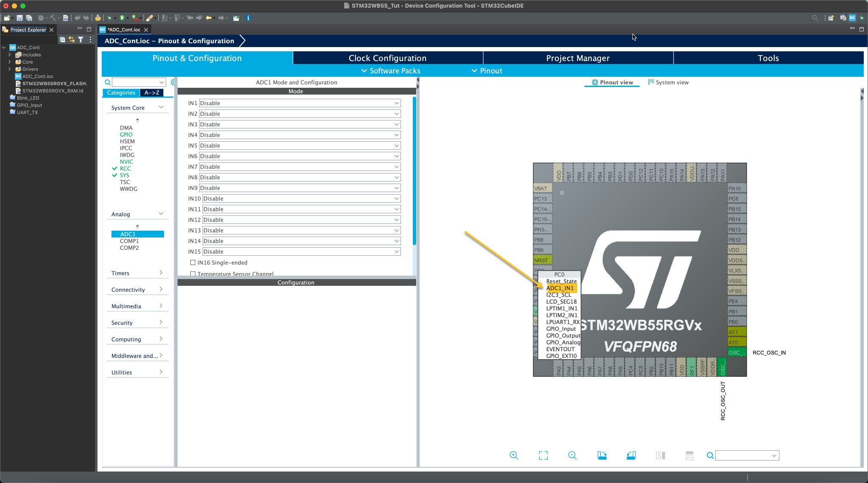
Task: Select ADC1_IN1 from pin menu
Action: coord(560,288)
